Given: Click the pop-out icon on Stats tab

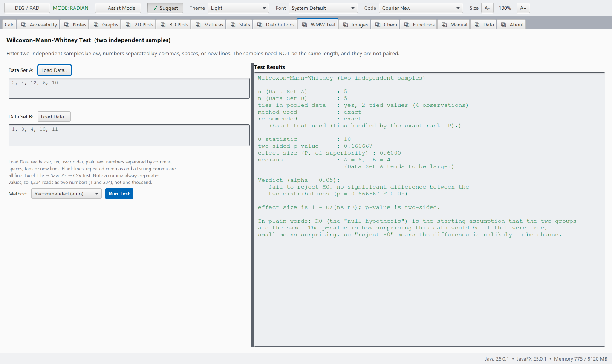Looking at the screenshot, I should pos(233,25).
